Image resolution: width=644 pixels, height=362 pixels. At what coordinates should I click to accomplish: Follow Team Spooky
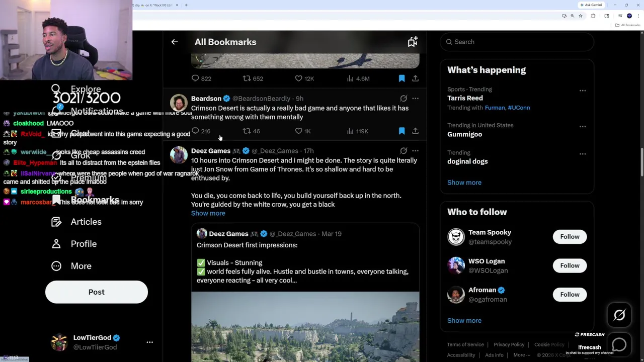tap(570, 237)
